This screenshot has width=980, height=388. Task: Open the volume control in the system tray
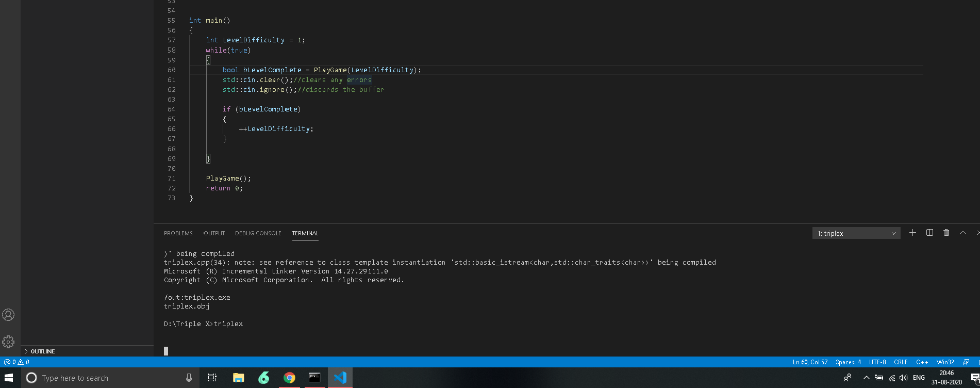(x=903, y=378)
